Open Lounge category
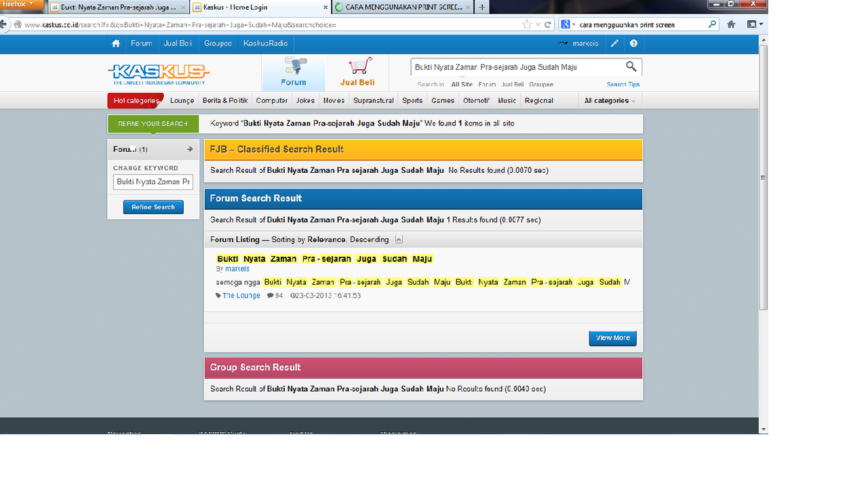Viewport: 868px width, 488px height. [x=182, y=100]
